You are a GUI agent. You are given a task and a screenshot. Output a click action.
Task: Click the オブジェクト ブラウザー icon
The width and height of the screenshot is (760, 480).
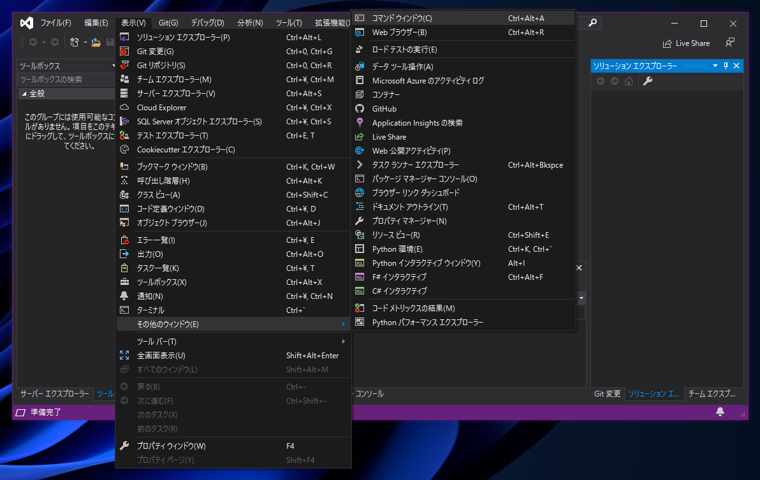click(x=125, y=223)
